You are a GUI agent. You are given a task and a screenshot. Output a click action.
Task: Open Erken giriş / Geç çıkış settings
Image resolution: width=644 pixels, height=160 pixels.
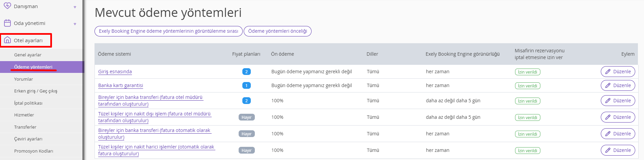(x=36, y=91)
